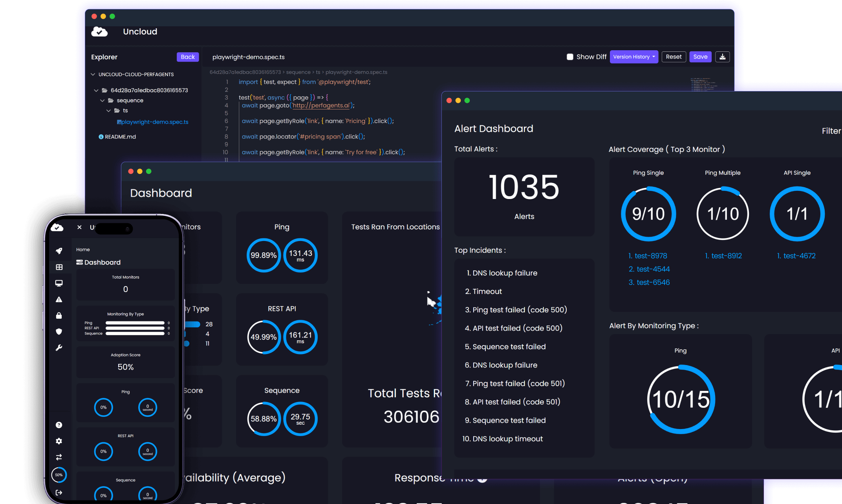Click the monitor icon in mobile sidebar
Viewport: 842px width, 504px height.
59,283
